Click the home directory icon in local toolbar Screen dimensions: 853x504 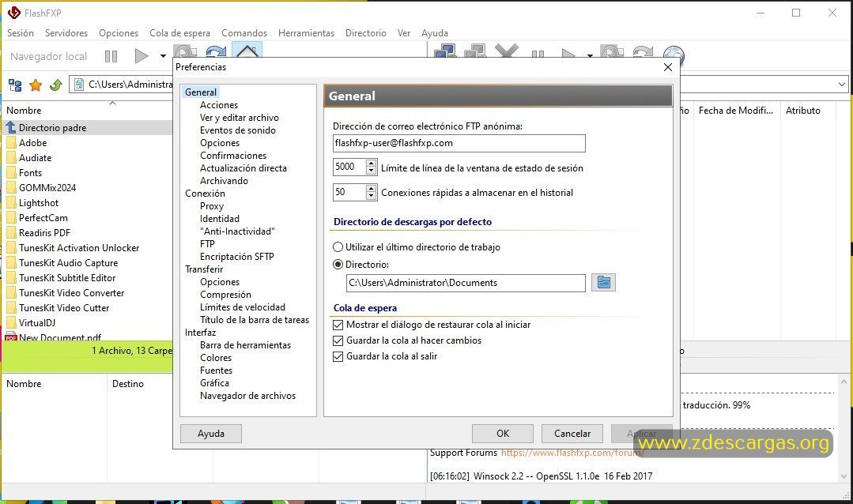pyautogui.click(x=247, y=51)
